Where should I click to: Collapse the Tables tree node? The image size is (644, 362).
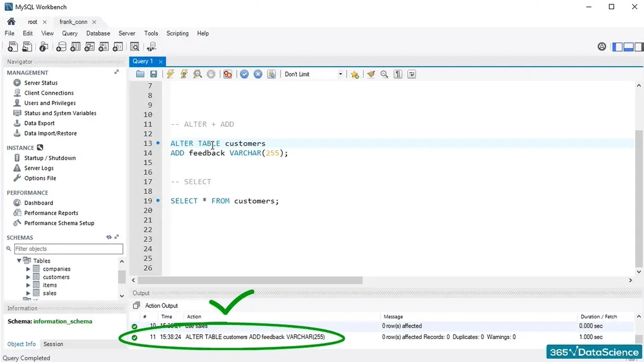click(x=20, y=261)
